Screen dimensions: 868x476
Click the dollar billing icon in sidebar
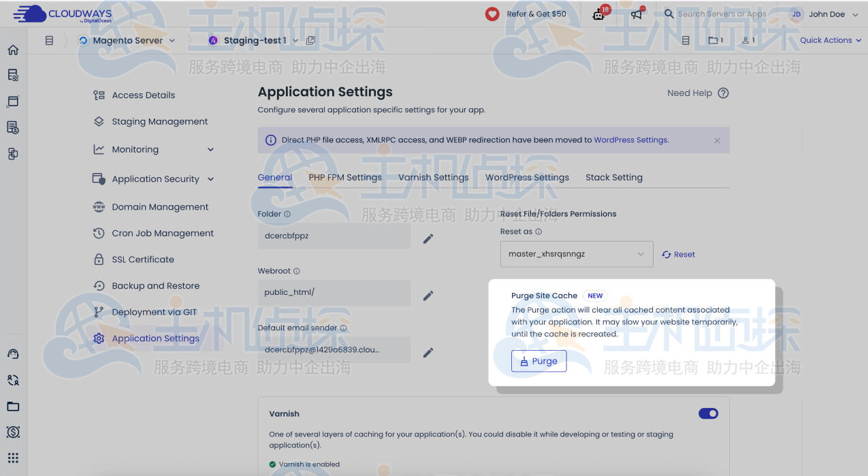(13, 432)
